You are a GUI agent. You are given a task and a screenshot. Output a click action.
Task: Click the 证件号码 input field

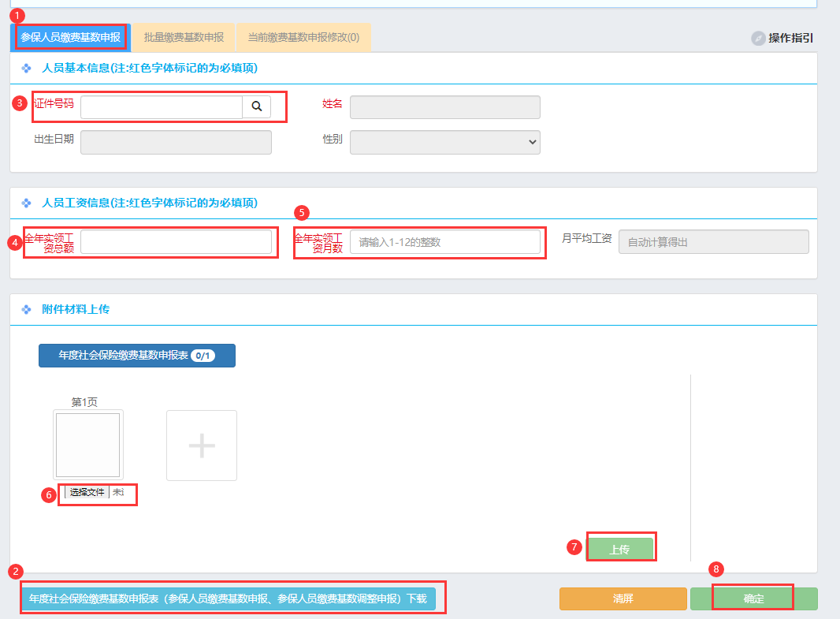coord(162,107)
